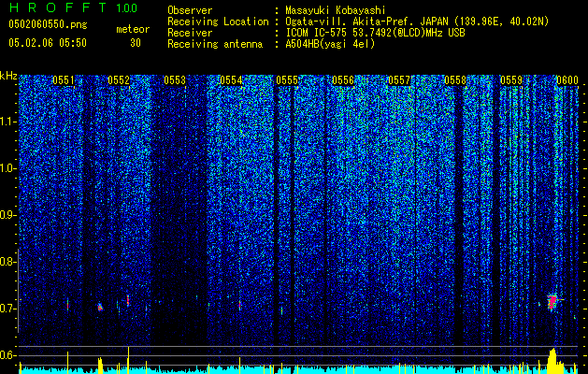The image size is (588, 374).
Task: Click the meteor echo blob after 0551
Action: pos(100,308)
